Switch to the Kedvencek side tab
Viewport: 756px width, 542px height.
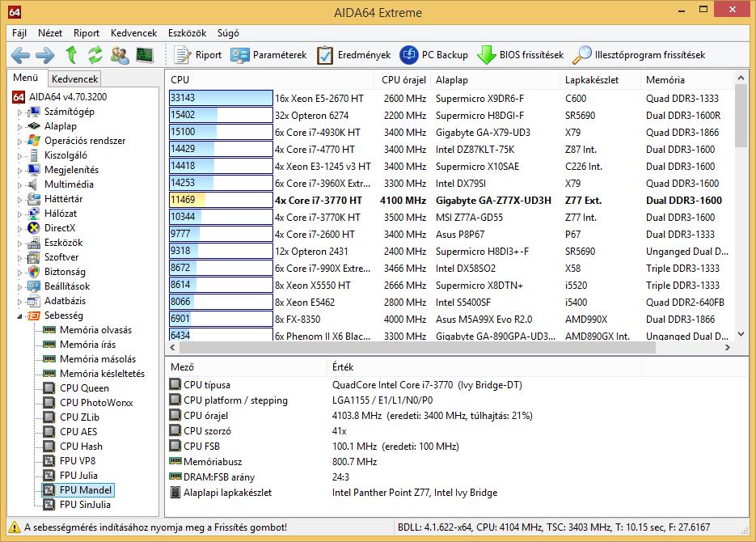pos(74,78)
